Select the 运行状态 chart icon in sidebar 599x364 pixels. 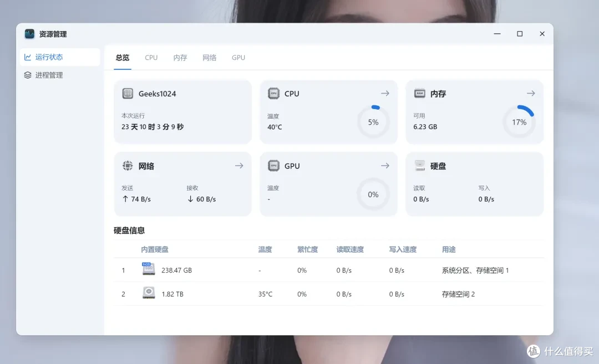(x=28, y=57)
